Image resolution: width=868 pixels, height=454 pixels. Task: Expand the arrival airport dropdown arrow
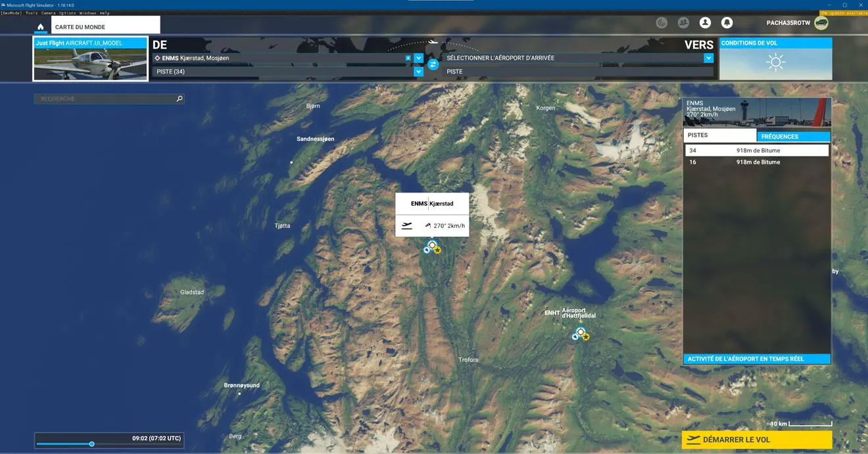[708, 58]
